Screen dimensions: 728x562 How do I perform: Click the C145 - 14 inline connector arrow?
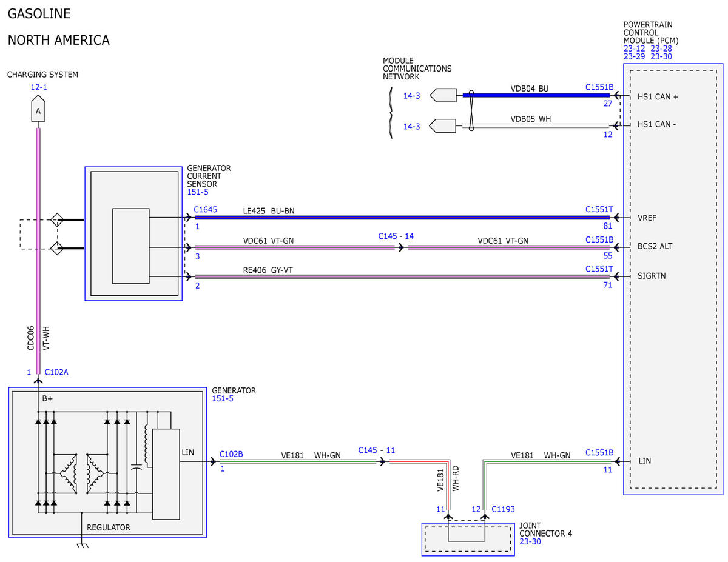pyautogui.click(x=400, y=247)
